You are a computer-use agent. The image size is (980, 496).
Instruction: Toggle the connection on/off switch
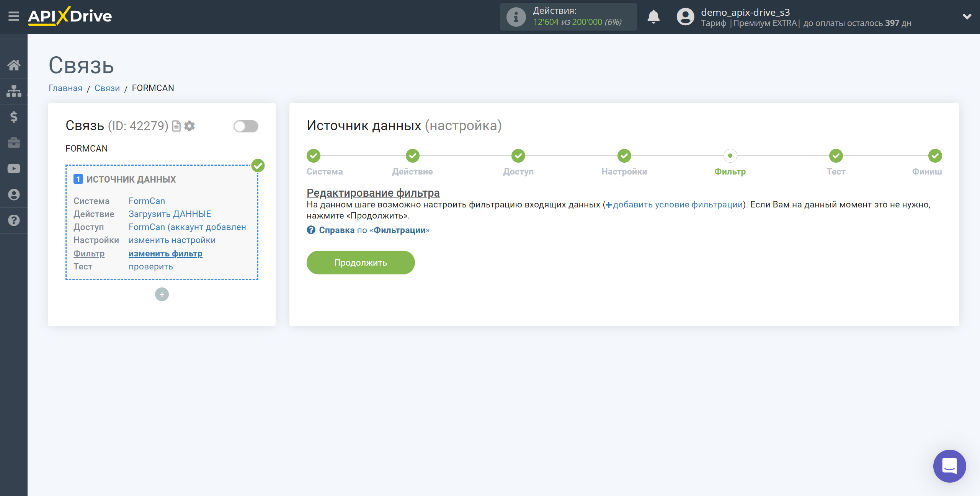click(x=246, y=126)
